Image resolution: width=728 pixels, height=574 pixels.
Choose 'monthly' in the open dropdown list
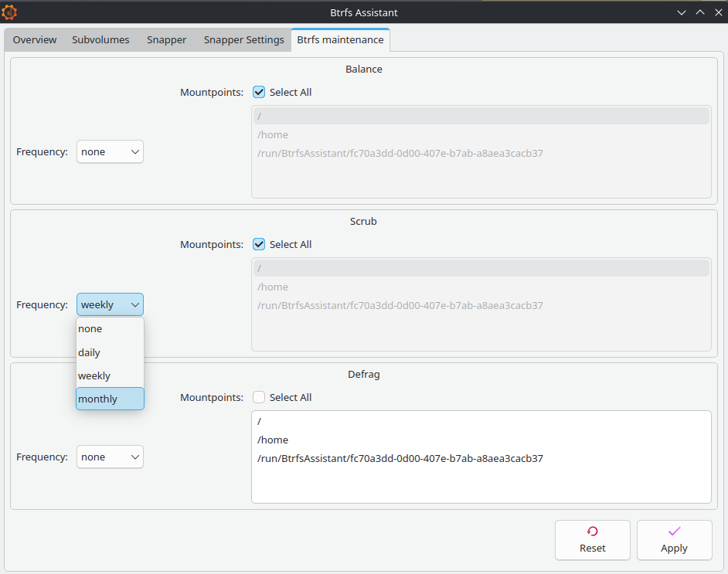[110, 399]
